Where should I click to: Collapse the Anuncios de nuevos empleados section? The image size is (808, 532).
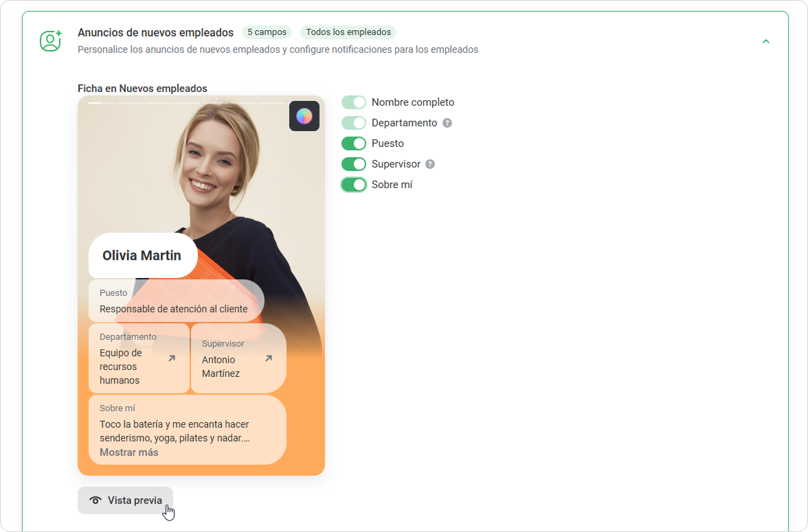[766, 41]
